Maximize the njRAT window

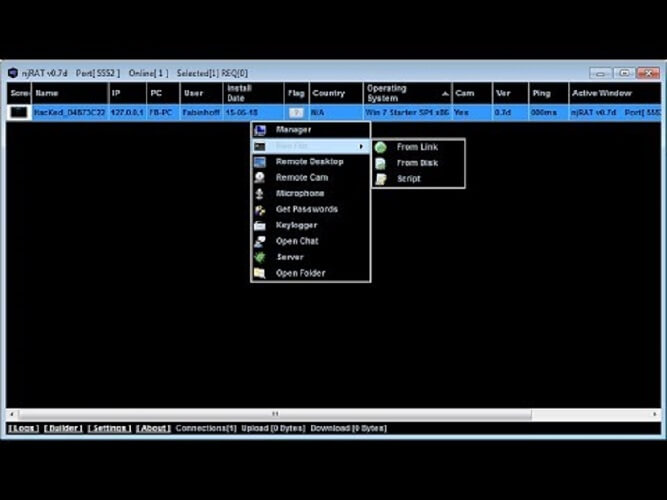click(624, 73)
